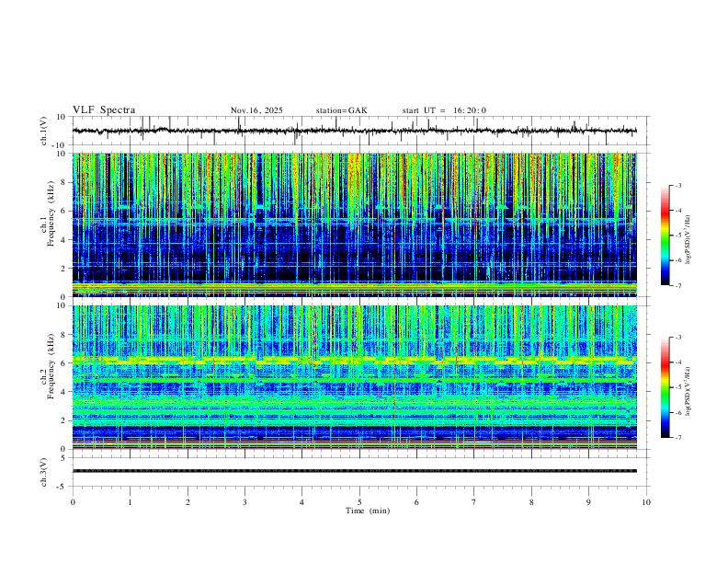
Task: Click the "4" kHz tick on ch.2 spectrogram
Action: [x=64, y=392]
